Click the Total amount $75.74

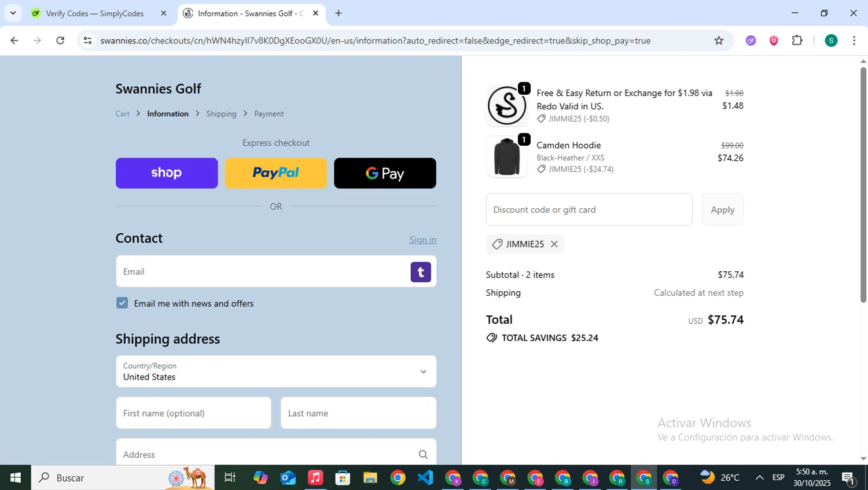[726, 320]
